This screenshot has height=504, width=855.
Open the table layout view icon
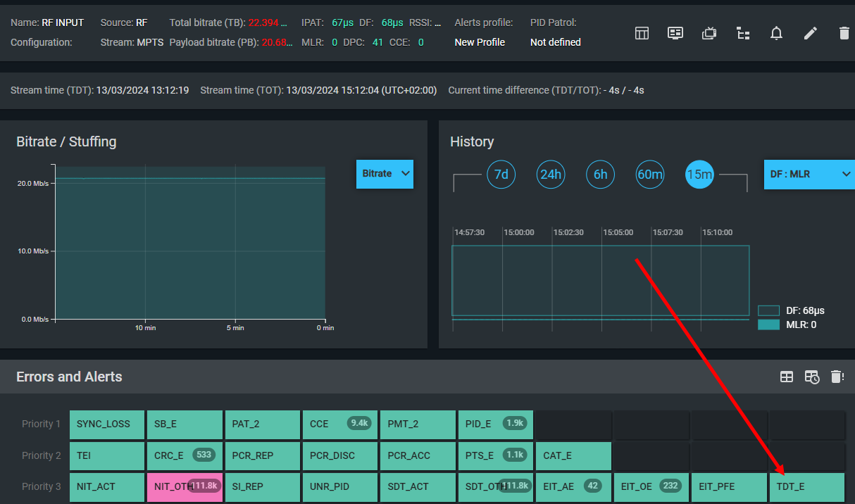(642, 33)
